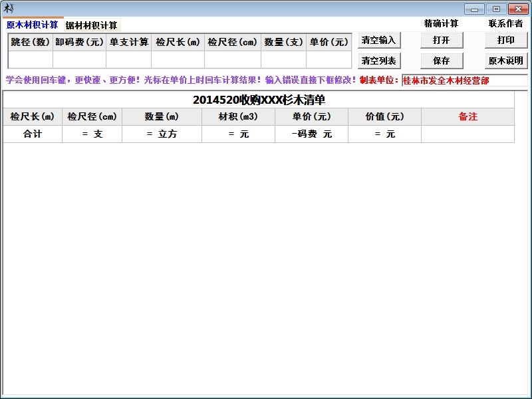Select the 检尺长(m) input box
Image resolution: width=532 pixels, height=399 pixels.
pos(178,59)
